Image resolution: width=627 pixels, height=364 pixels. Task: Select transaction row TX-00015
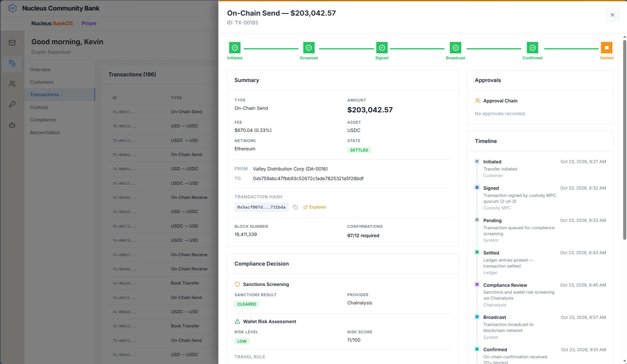pos(163,326)
